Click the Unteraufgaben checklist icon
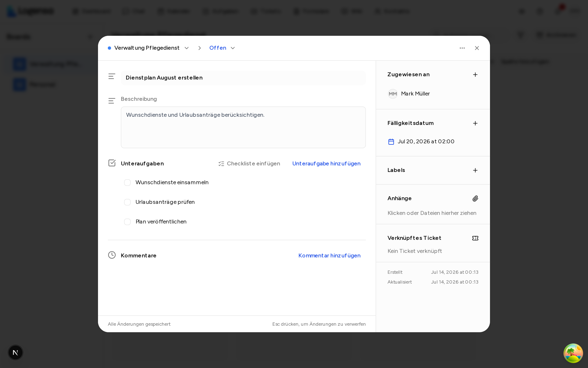Image resolution: width=588 pixels, height=368 pixels. (112, 163)
